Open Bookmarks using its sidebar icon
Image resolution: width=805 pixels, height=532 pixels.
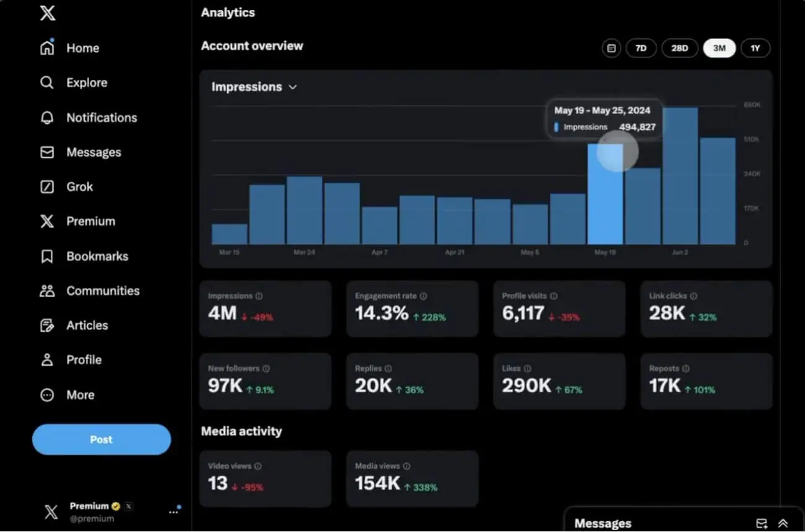[47, 256]
